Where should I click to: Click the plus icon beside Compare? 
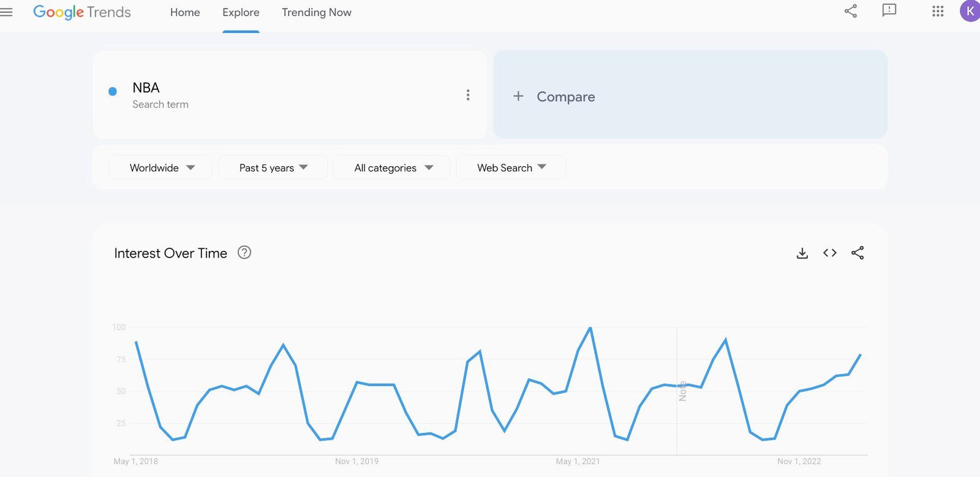point(518,96)
